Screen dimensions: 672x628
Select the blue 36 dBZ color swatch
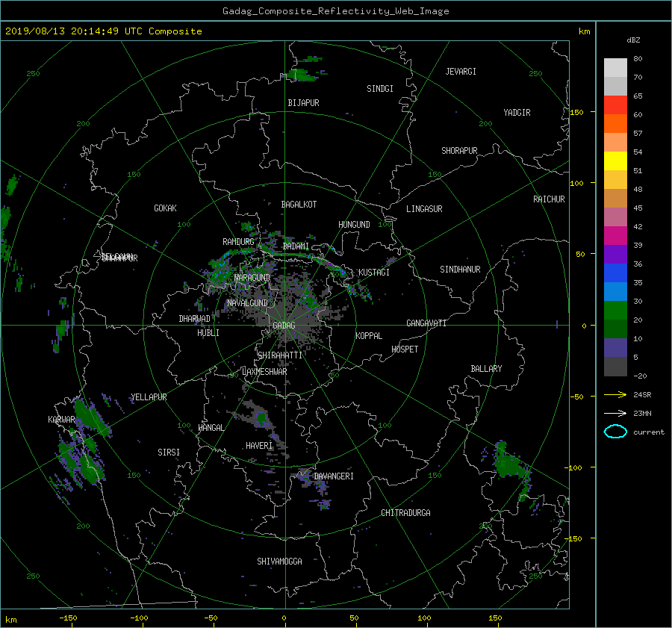(x=615, y=273)
